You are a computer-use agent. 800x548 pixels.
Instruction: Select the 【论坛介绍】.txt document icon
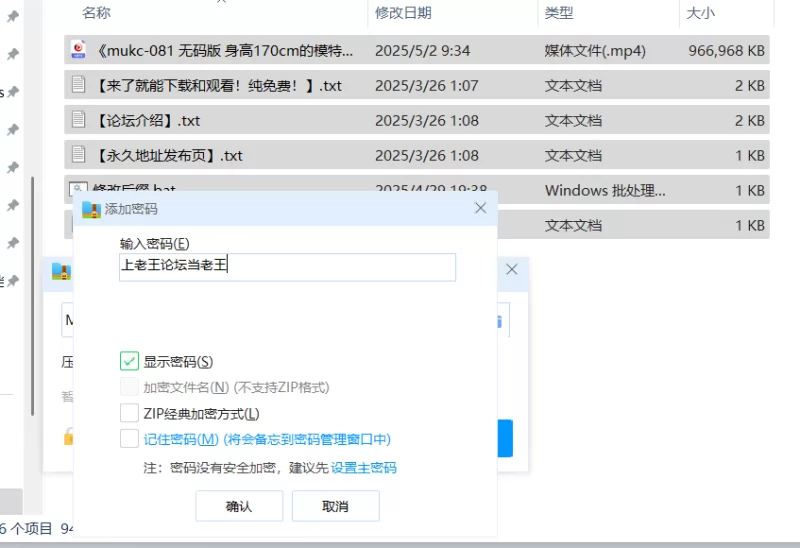click(x=78, y=120)
